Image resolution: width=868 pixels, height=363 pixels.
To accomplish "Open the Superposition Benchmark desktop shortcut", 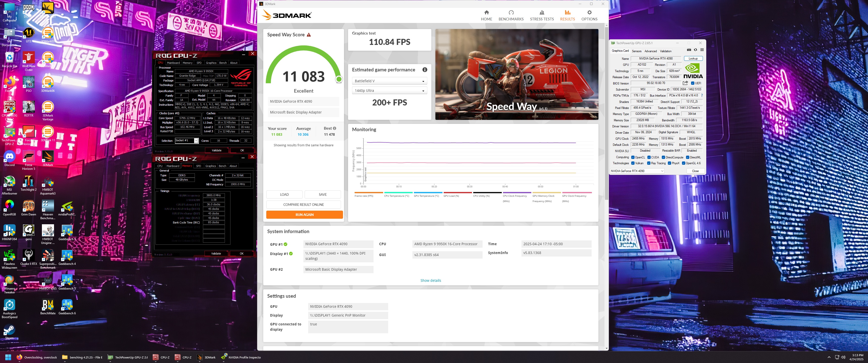I will [x=48, y=259].
